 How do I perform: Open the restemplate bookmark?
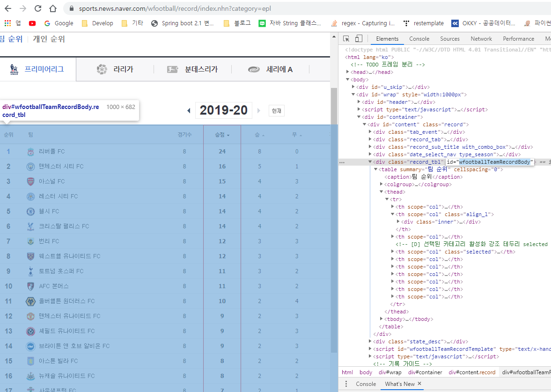pyautogui.click(x=424, y=23)
